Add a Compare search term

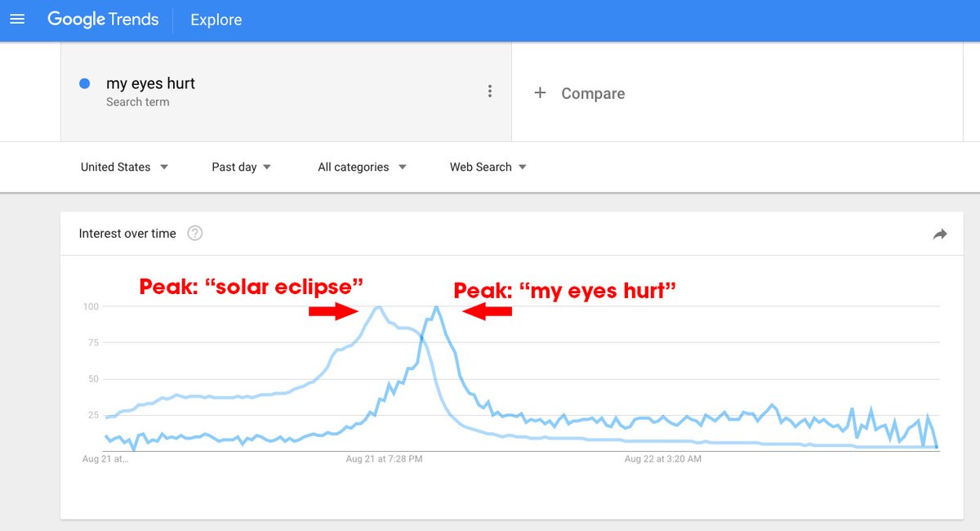click(579, 93)
